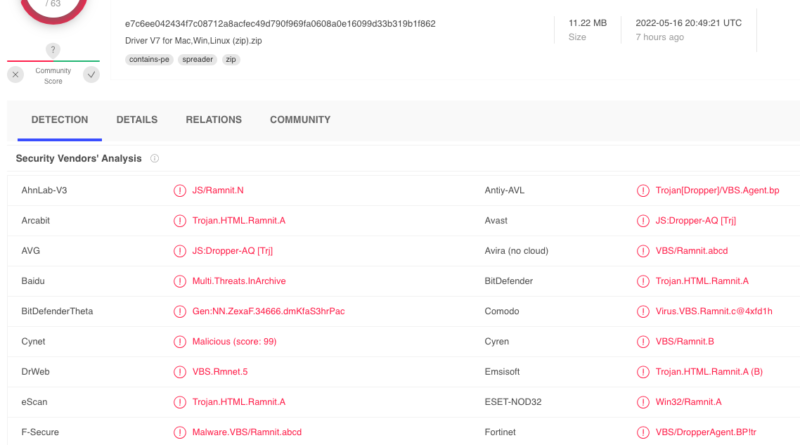The image size is (800, 445).
Task: Switch to the RELATIONS tab
Action: point(214,119)
